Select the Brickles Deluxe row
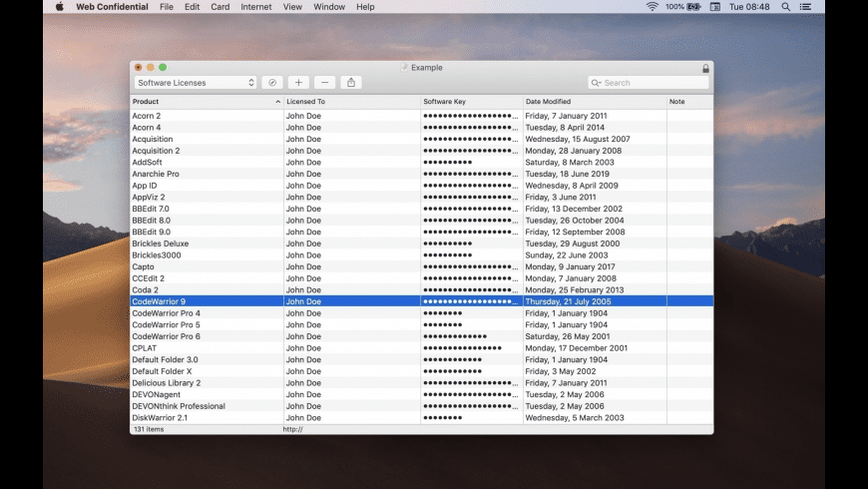Screen dimensions: 868x489 [422, 244]
